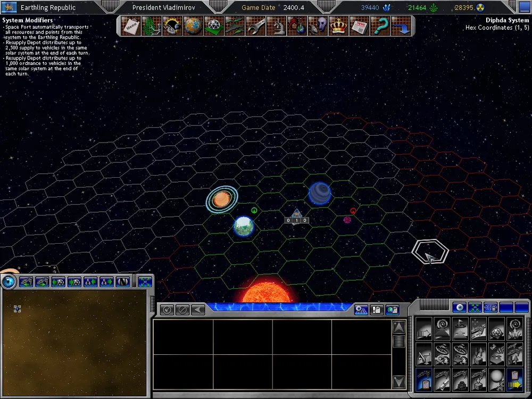Open the planets globe icon in toolbar
The width and height of the screenshot is (532, 399).
(x=193, y=26)
